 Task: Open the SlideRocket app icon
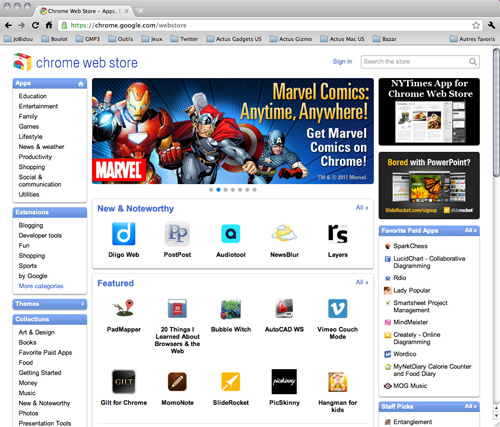231,382
